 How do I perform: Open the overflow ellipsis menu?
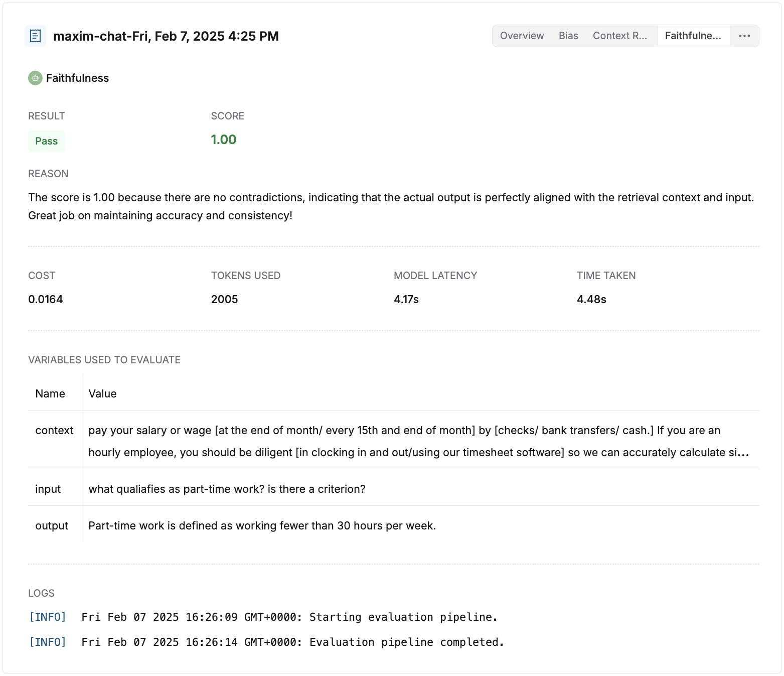[x=744, y=36]
